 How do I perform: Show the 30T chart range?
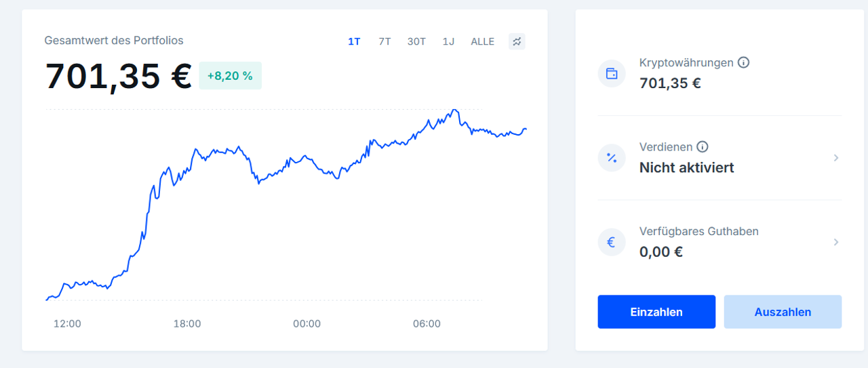click(416, 41)
